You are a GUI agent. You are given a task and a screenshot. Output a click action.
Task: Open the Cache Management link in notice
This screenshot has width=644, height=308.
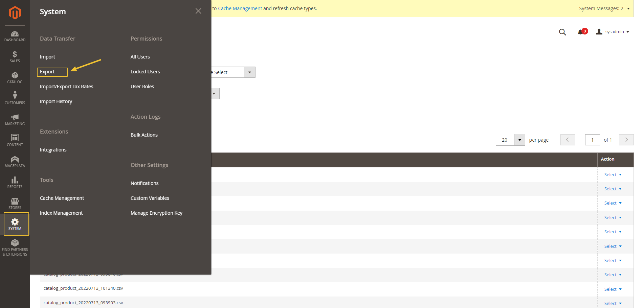tap(240, 8)
